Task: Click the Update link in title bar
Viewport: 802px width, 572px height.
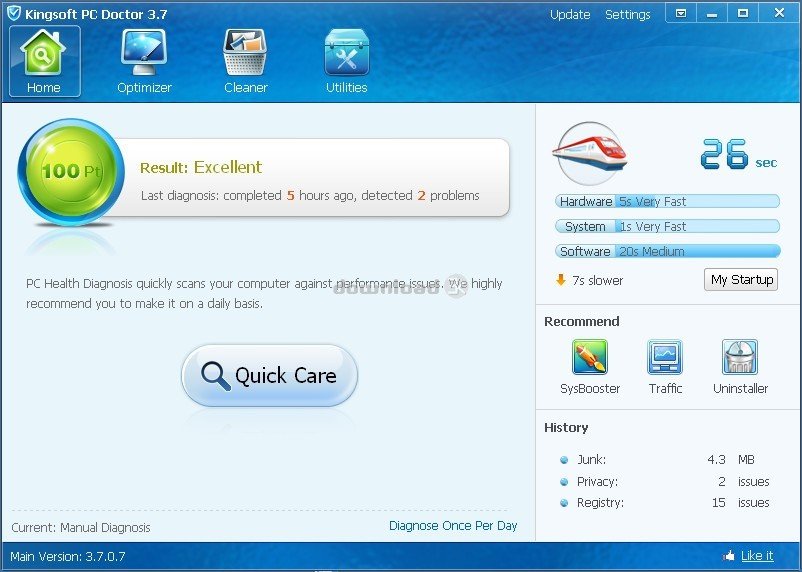Action: click(x=570, y=14)
